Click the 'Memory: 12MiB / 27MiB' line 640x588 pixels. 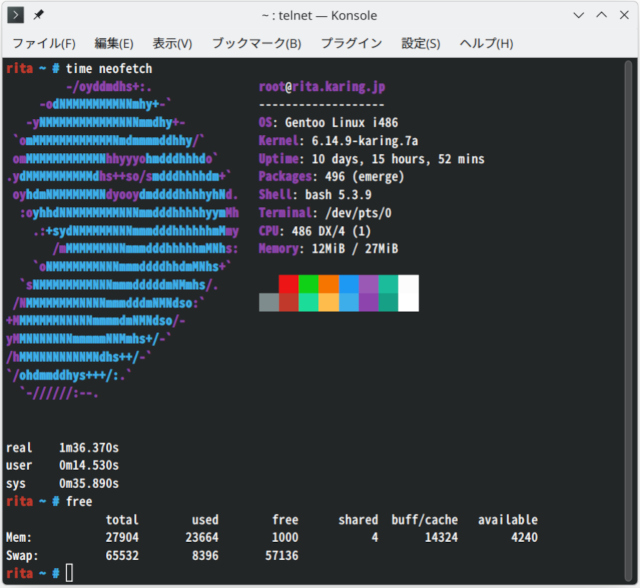tap(329, 249)
